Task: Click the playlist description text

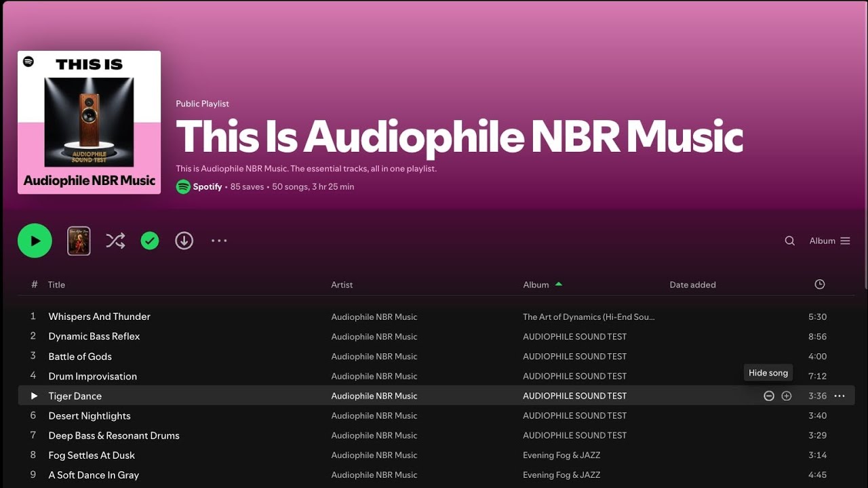Action: click(x=306, y=168)
